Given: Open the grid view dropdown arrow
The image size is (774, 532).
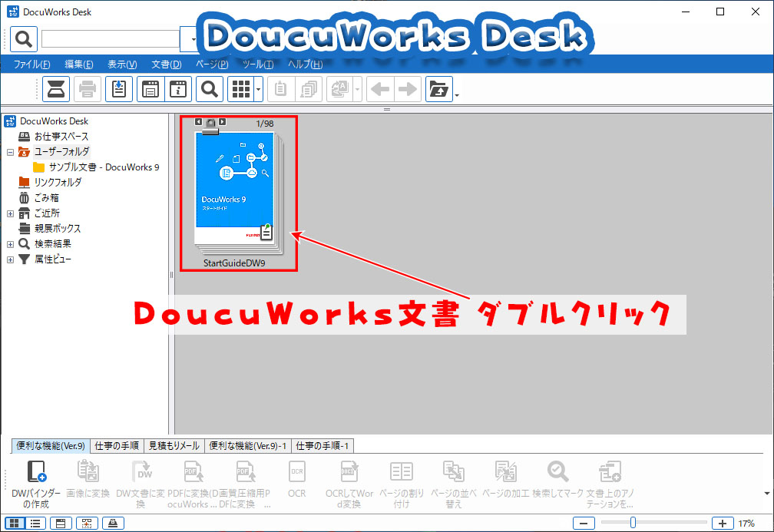Looking at the screenshot, I should tap(259, 89).
